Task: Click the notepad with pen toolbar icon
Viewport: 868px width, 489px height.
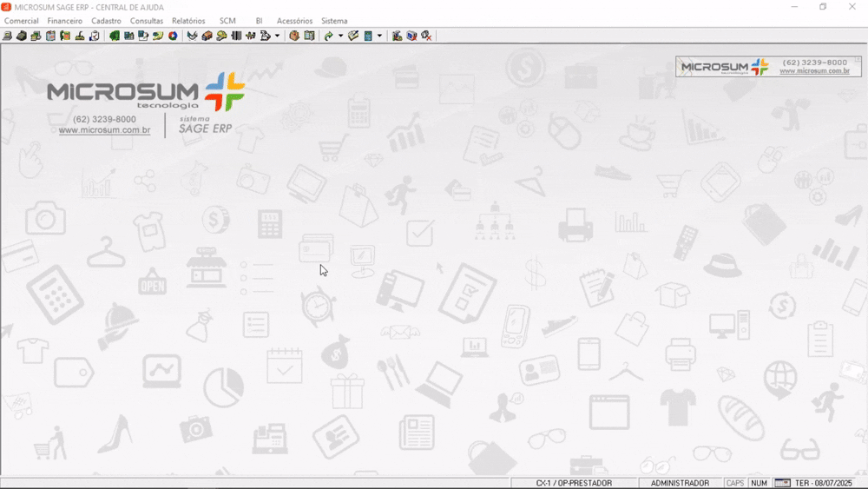Action: [353, 36]
